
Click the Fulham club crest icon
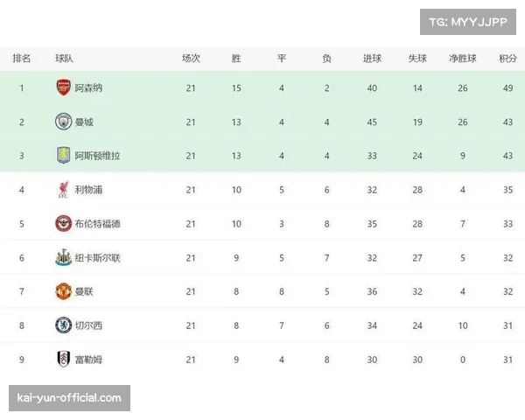63,360
